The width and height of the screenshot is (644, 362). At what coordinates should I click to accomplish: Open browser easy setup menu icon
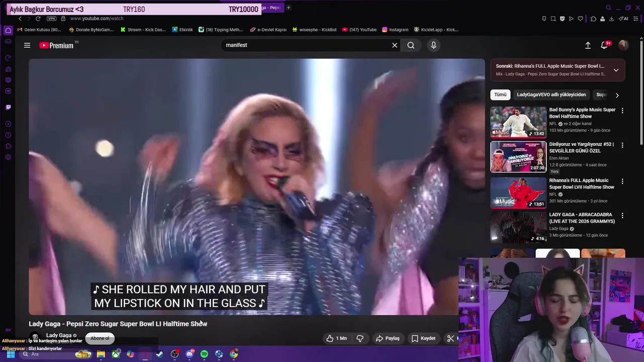pos(636,19)
